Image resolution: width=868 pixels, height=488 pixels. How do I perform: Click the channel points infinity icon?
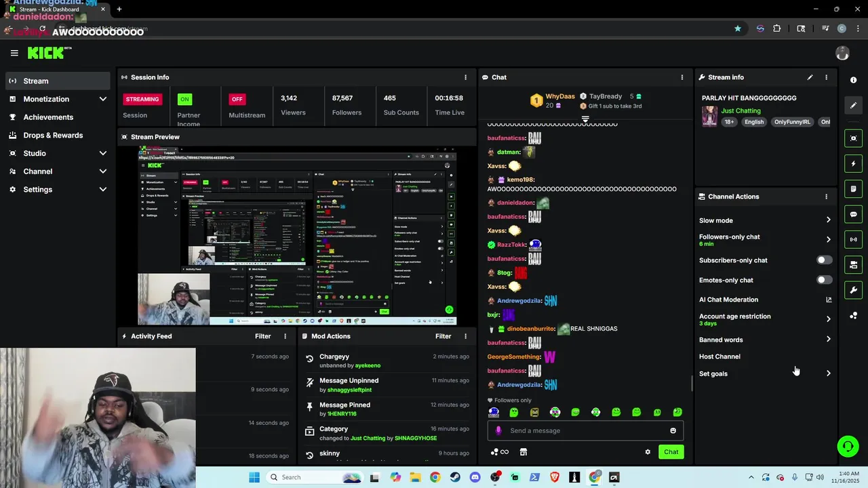(500, 452)
